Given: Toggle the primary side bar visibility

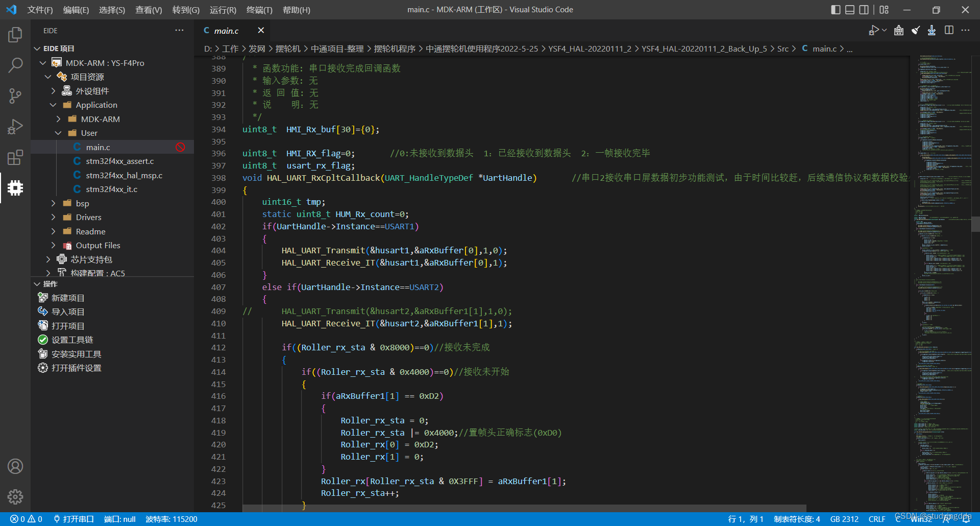Looking at the screenshot, I should (836, 10).
